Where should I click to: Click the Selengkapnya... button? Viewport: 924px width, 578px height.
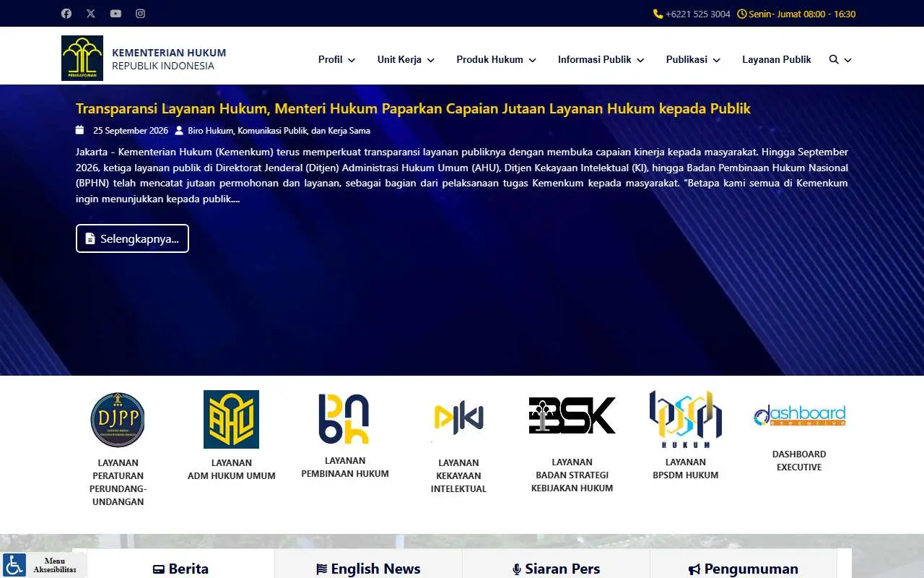click(132, 238)
